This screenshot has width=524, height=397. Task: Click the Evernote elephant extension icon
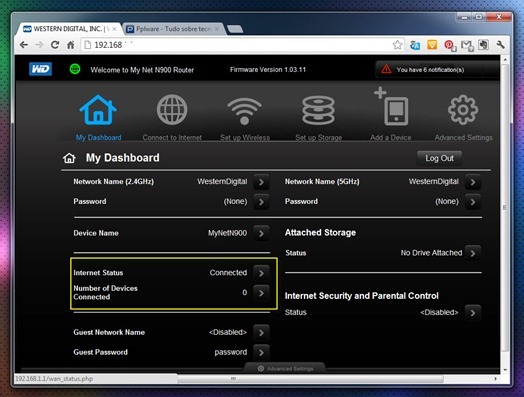click(x=483, y=45)
